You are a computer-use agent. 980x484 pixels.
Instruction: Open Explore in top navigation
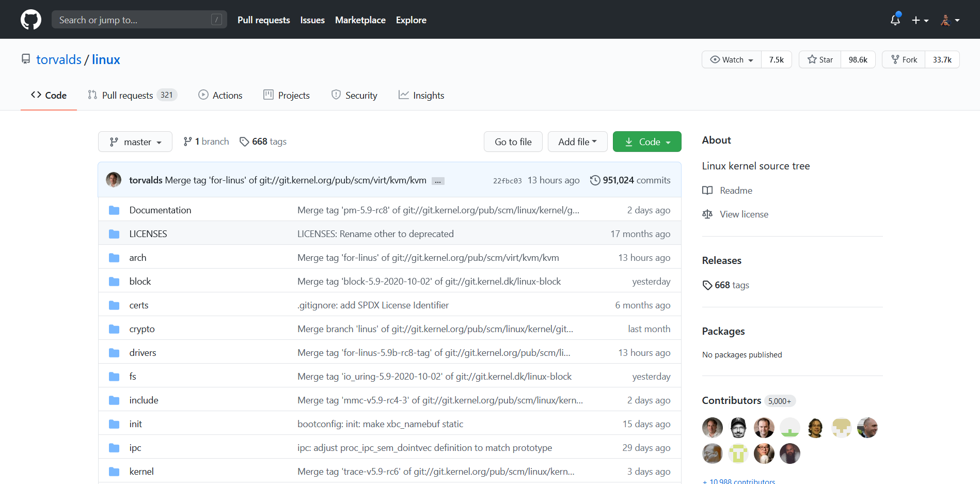pyautogui.click(x=411, y=20)
